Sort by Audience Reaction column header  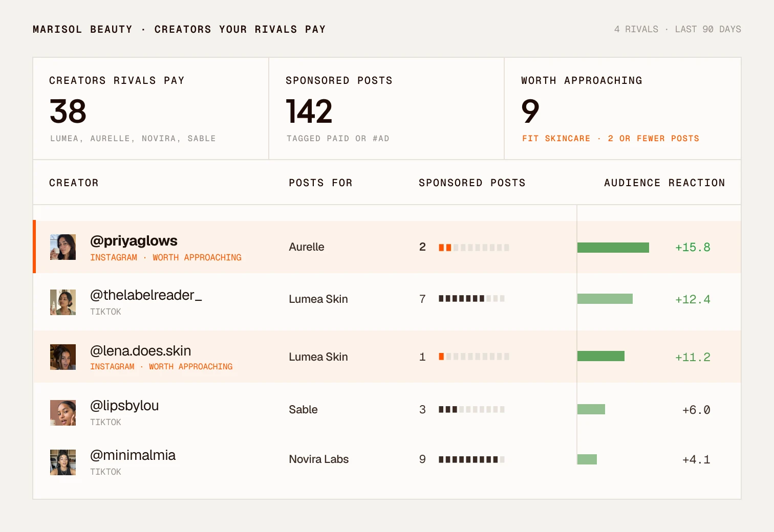(x=664, y=183)
